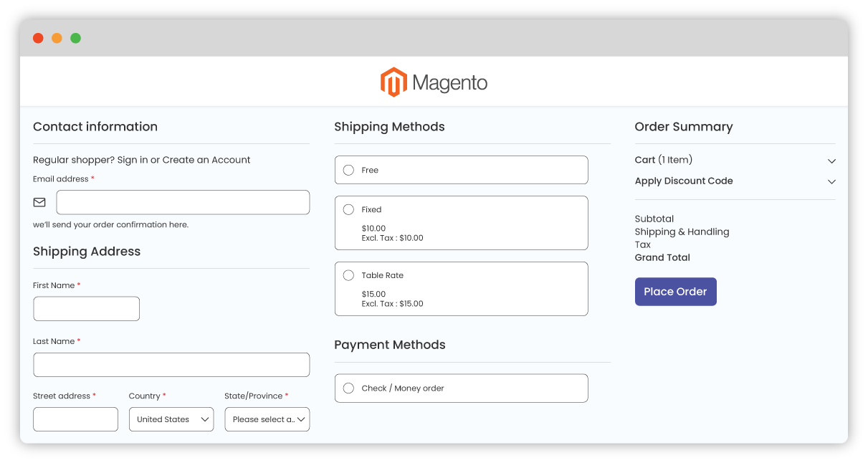The height and width of the screenshot is (463, 868).
Task: Open the State/Province dropdown
Action: [x=267, y=419]
